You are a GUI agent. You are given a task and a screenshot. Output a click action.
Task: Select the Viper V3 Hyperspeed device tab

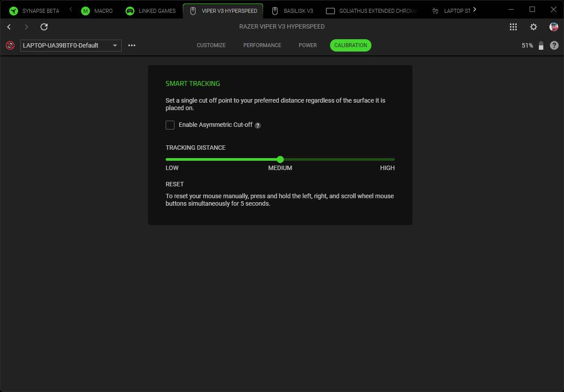tap(223, 11)
